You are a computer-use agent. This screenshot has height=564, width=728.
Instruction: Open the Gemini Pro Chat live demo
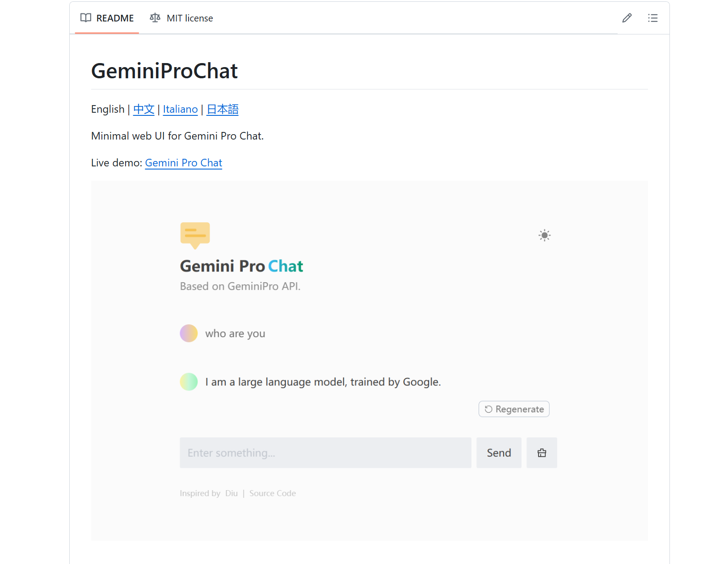point(183,163)
